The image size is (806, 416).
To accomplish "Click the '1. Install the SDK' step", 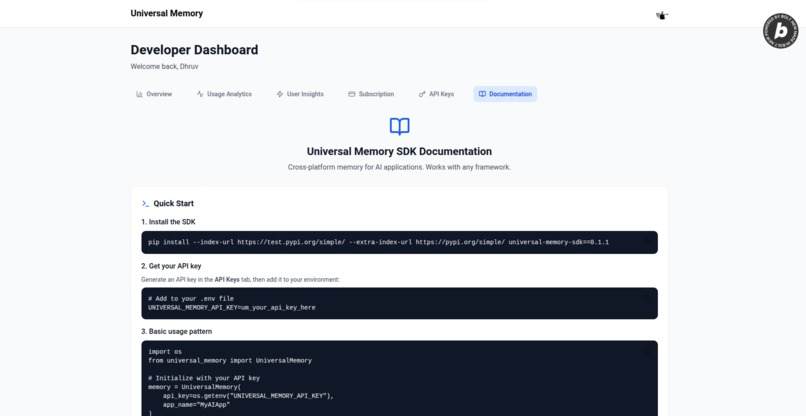I will [168, 222].
